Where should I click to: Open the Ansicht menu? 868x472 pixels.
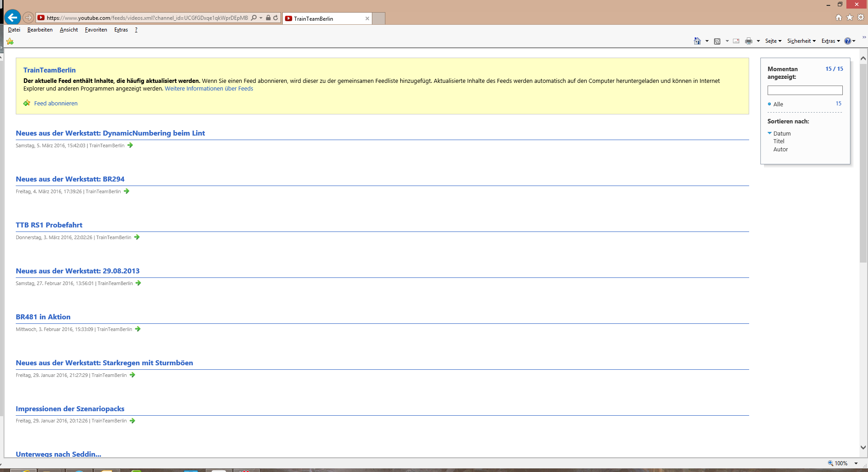68,30
